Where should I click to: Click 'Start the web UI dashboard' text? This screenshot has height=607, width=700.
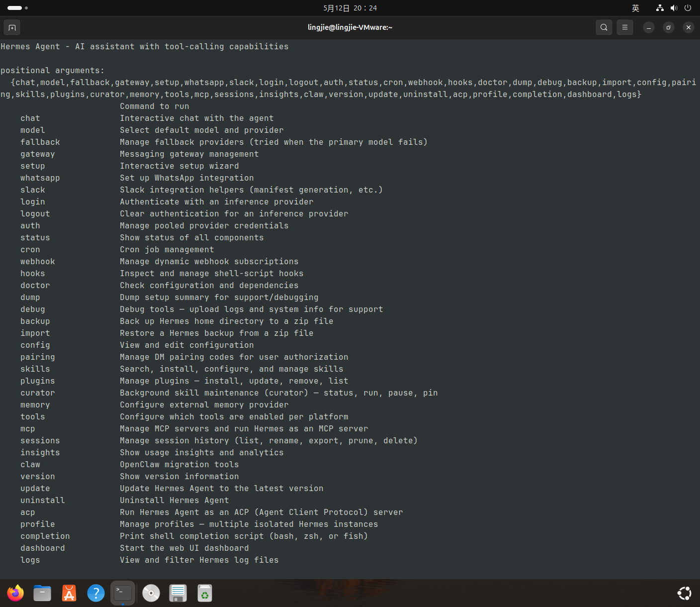click(x=184, y=548)
